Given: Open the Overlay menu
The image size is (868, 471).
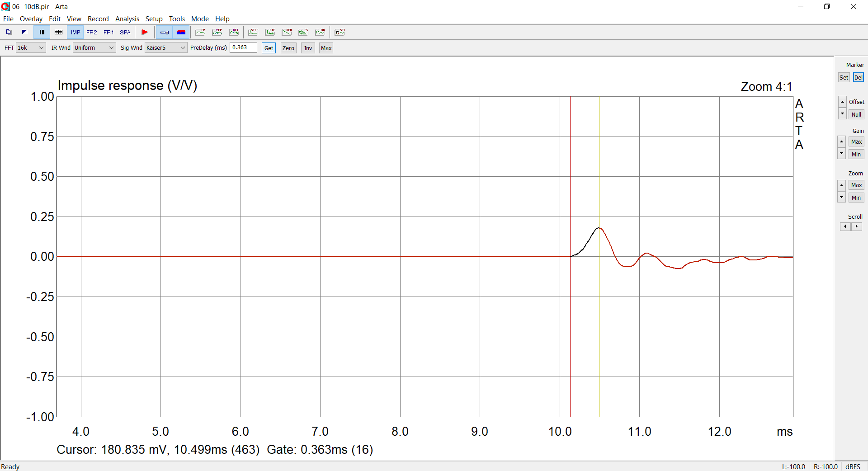Looking at the screenshot, I should point(31,19).
